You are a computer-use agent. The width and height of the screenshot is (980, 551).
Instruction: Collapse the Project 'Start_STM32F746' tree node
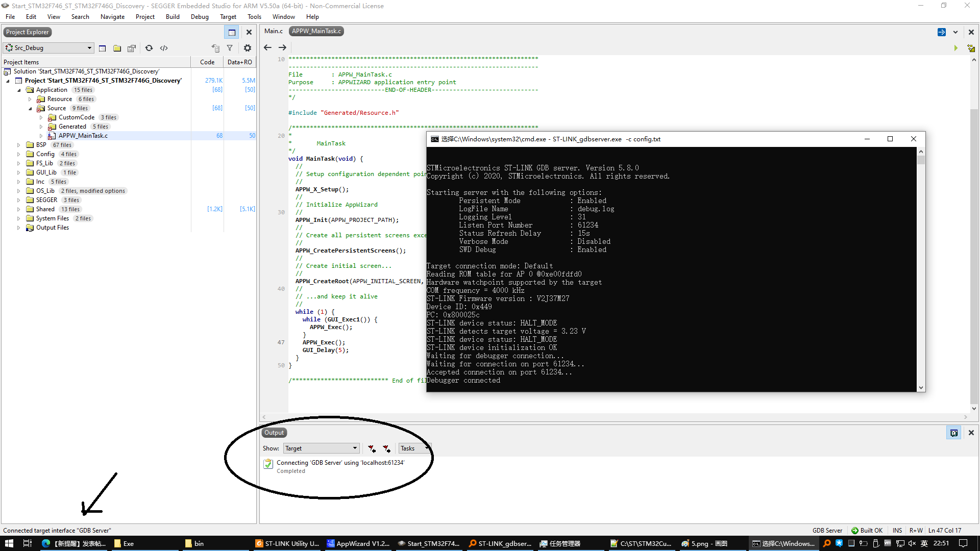8,81
